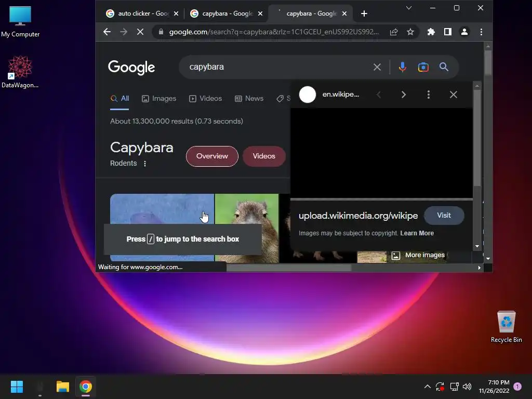Open a new tab with the plus button
The height and width of the screenshot is (399, 532).
coord(364,14)
